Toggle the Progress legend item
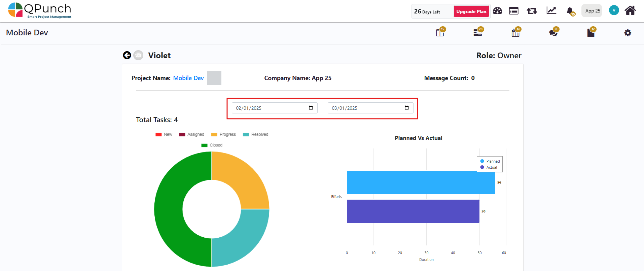Image resolution: width=644 pixels, height=271 pixels. 223,134
